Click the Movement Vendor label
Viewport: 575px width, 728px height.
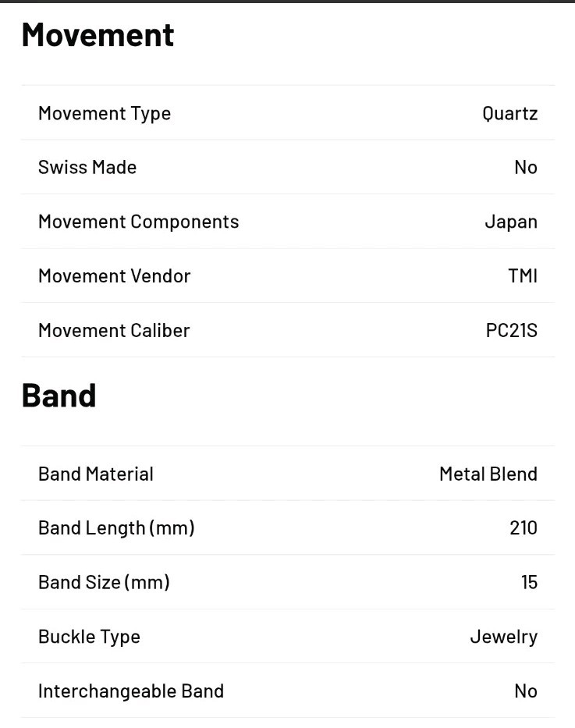tap(114, 275)
